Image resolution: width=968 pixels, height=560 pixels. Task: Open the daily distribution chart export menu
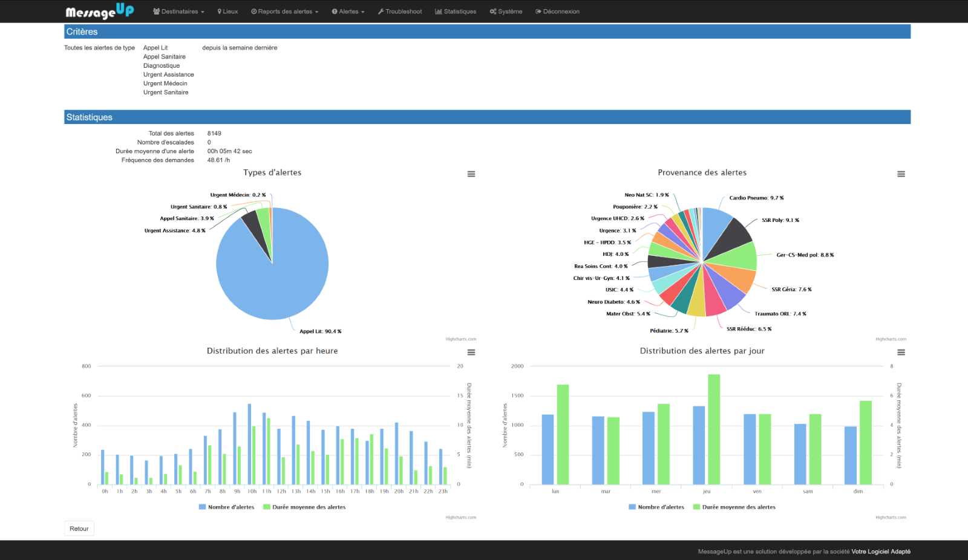click(x=901, y=352)
